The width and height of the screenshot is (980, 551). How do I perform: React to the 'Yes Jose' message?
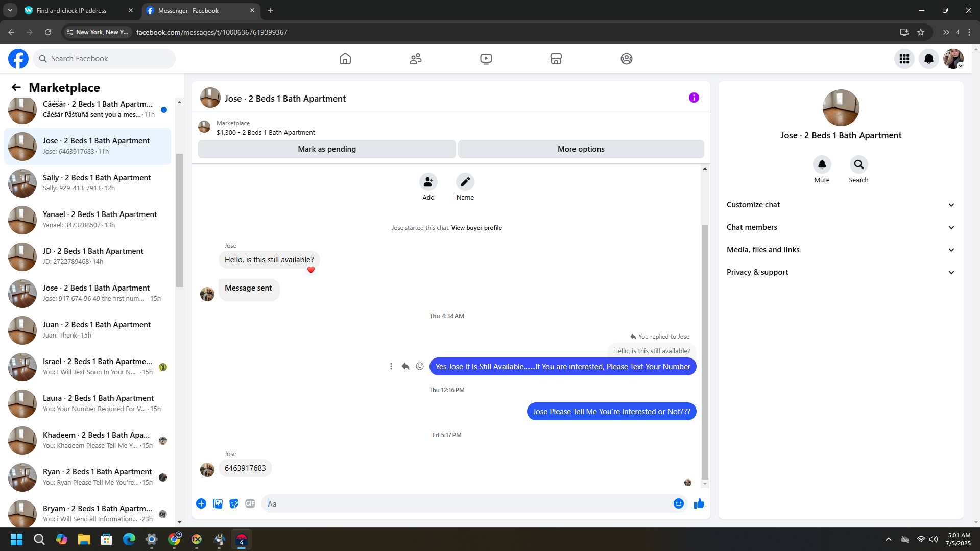click(x=420, y=366)
